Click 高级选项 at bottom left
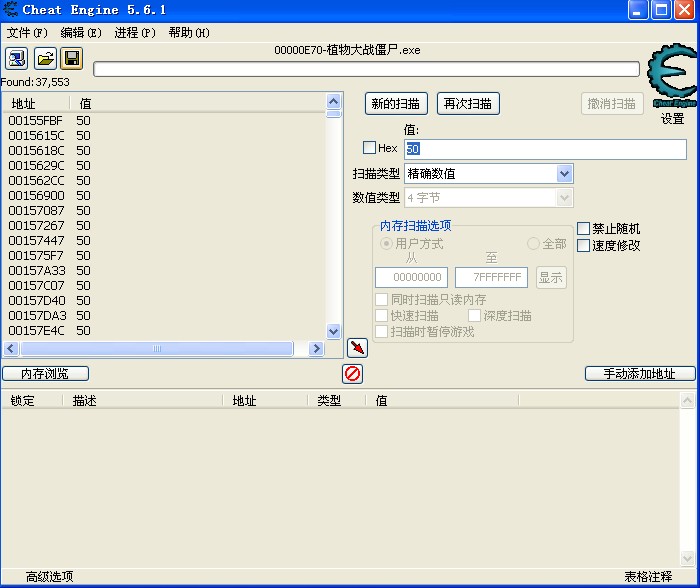This screenshot has width=700, height=588. tap(50, 577)
